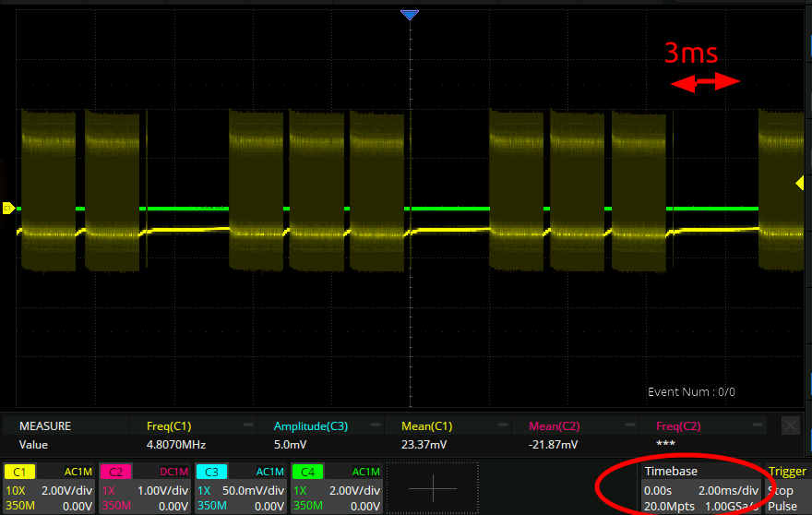Click the Mean(C1) measurement's minus icon
Viewport: 812px width, 515px height.
tap(502, 425)
